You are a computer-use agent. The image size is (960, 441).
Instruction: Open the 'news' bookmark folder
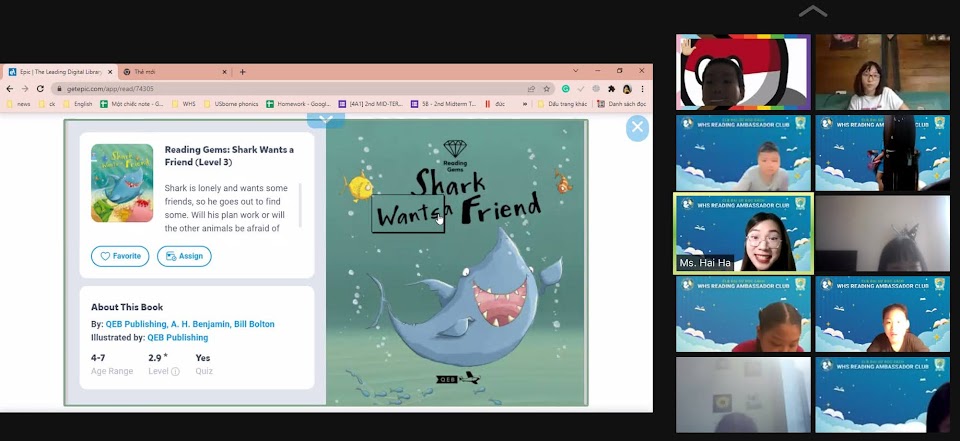pos(18,104)
